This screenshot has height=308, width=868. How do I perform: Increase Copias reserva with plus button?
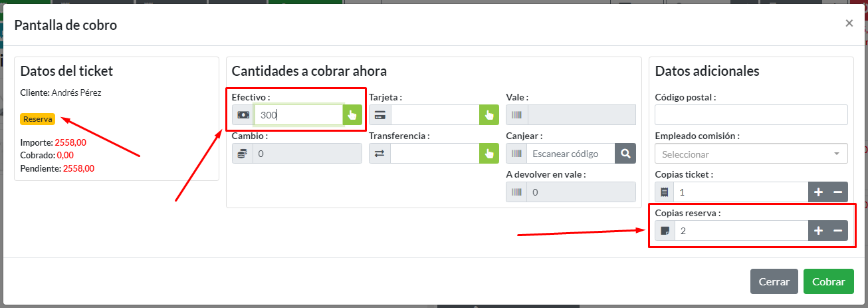818,231
